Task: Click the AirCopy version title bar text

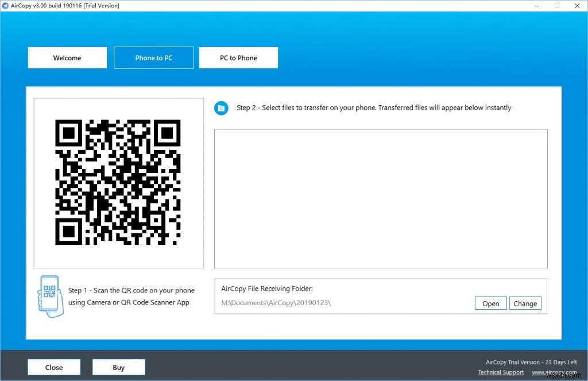Action: (x=64, y=5)
